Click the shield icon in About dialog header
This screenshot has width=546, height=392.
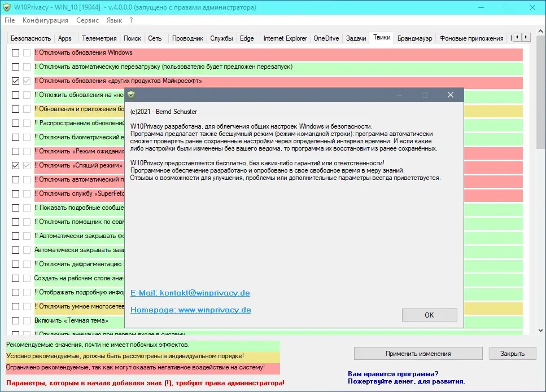(x=131, y=95)
